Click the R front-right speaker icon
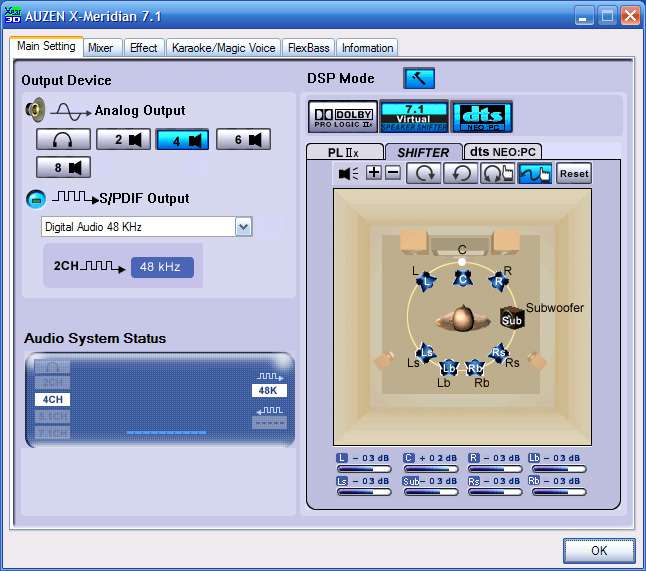 coord(499,281)
